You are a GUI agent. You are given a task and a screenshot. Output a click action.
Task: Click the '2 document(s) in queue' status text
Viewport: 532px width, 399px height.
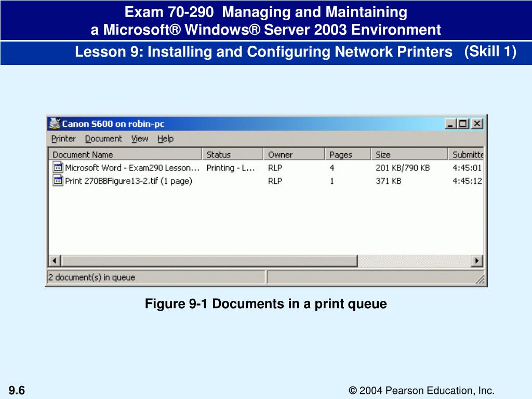point(91,277)
